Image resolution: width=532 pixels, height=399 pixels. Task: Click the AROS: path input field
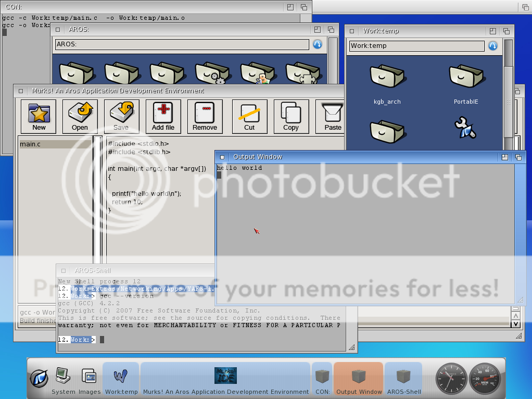click(x=182, y=44)
